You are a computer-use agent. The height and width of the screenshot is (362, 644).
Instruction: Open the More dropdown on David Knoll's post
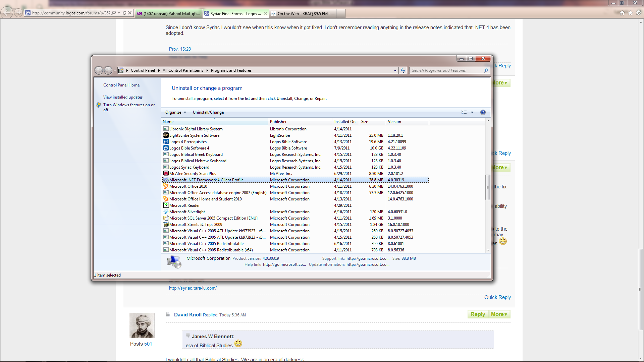[x=499, y=314]
